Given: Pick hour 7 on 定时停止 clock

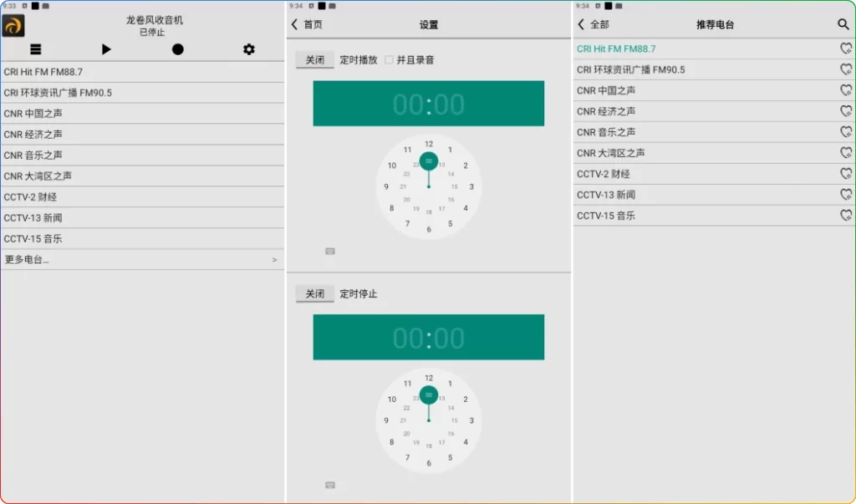Looking at the screenshot, I should [x=407, y=457].
